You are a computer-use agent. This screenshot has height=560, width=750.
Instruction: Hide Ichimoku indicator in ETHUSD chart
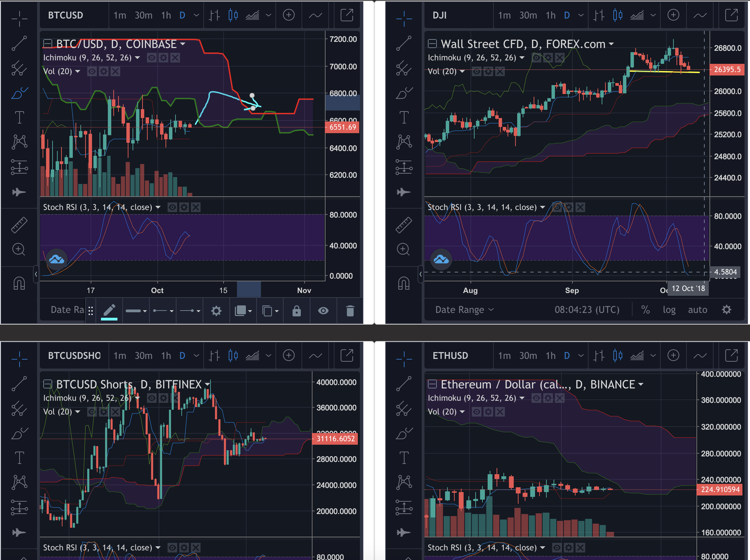[x=536, y=398]
